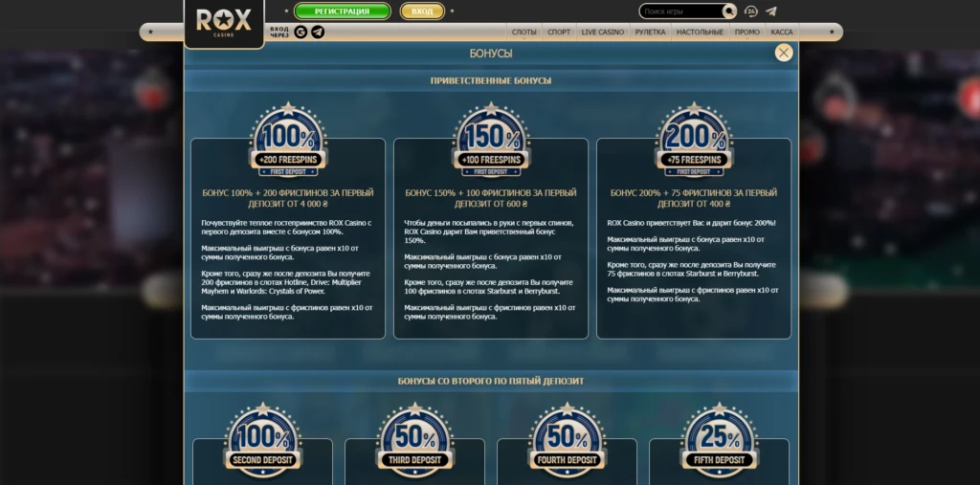Select the 50% Fourth Deposit badge

tap(568, 439)
